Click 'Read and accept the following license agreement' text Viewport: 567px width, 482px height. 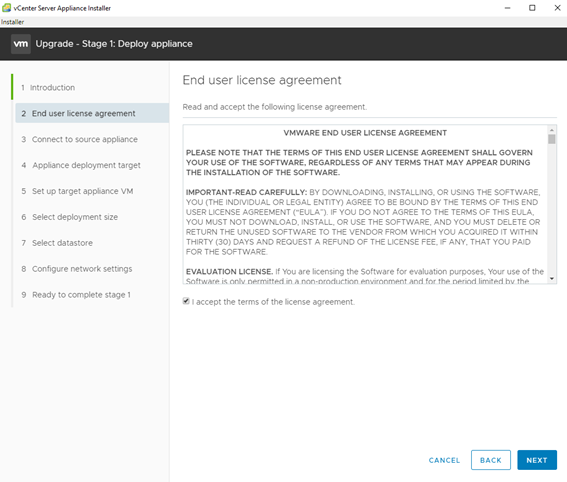tap(274, 107)
